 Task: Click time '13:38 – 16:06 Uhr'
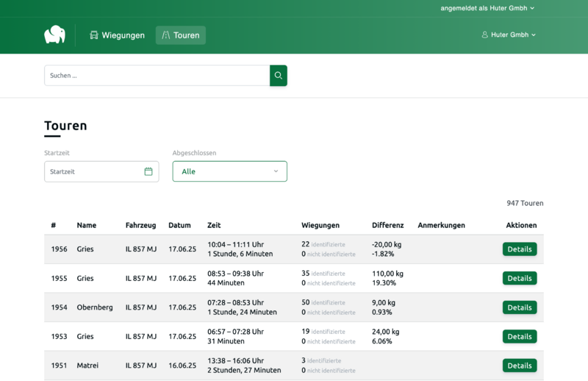click(235, 360)
